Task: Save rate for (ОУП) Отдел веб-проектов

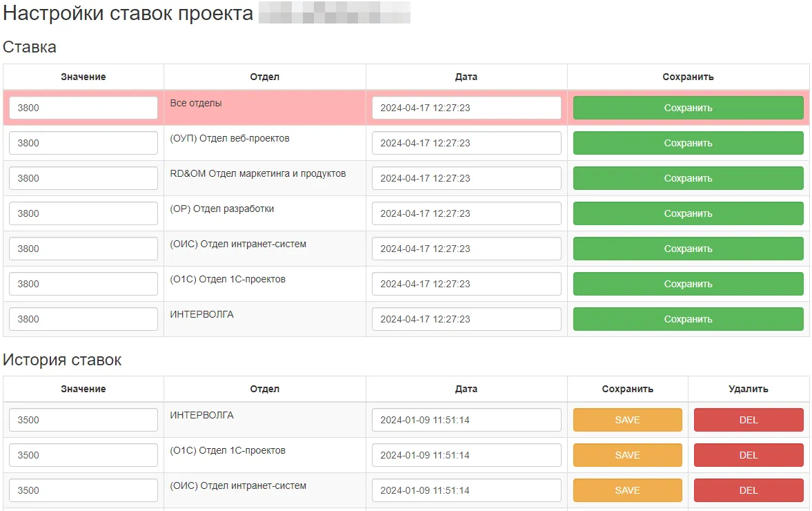Action: click(x=688, y=143)
